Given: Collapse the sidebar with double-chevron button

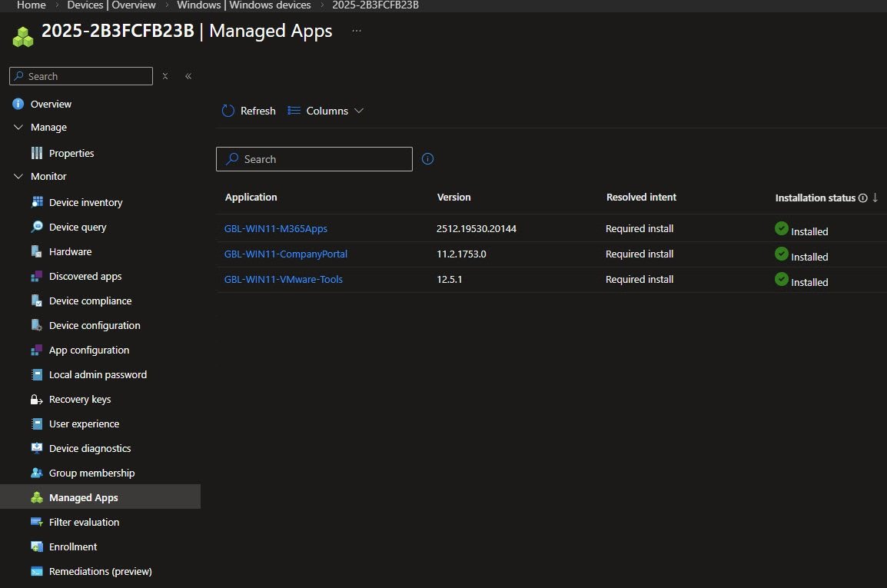Looking at the screenshot, I should pyautogui.click(x=188, y=76).
